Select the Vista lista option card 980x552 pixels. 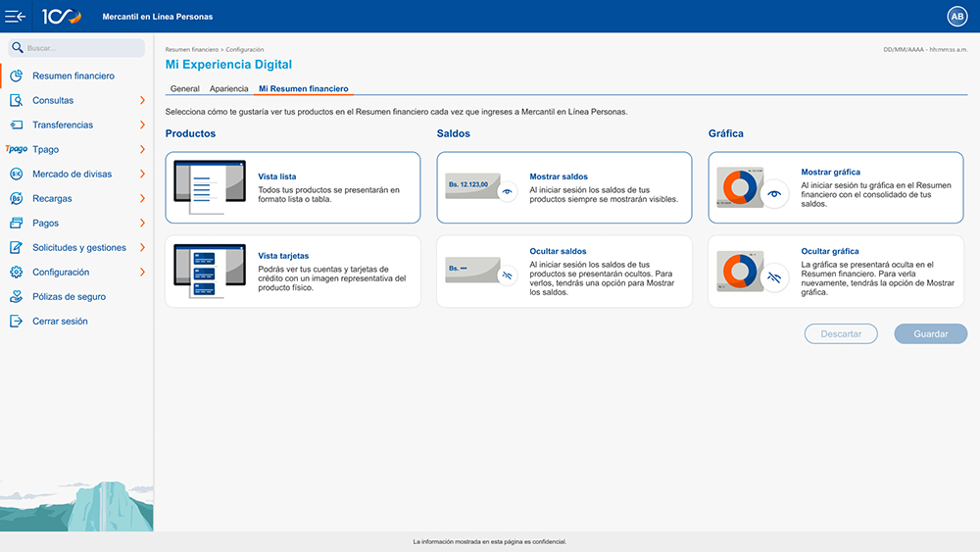pyautogui.click(x=292, y=187)
